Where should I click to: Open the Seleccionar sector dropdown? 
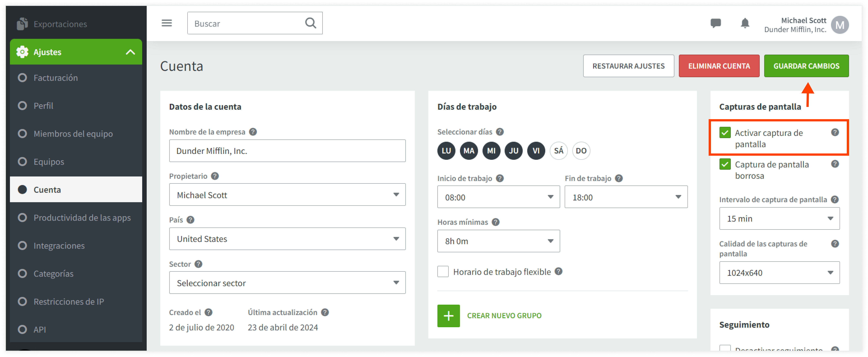287,283
